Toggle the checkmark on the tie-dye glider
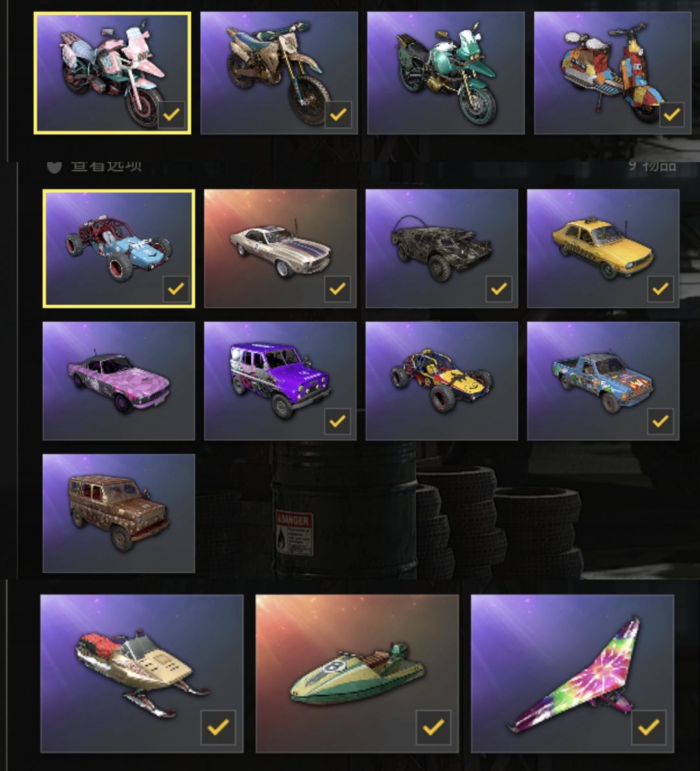700x771 pixels. point(648,727)
